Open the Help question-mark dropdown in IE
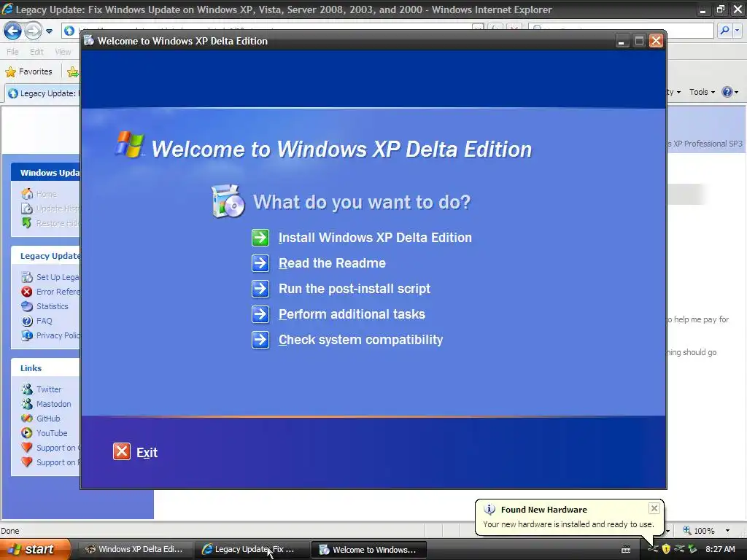 pyautogui.click(x=729, y=92)
